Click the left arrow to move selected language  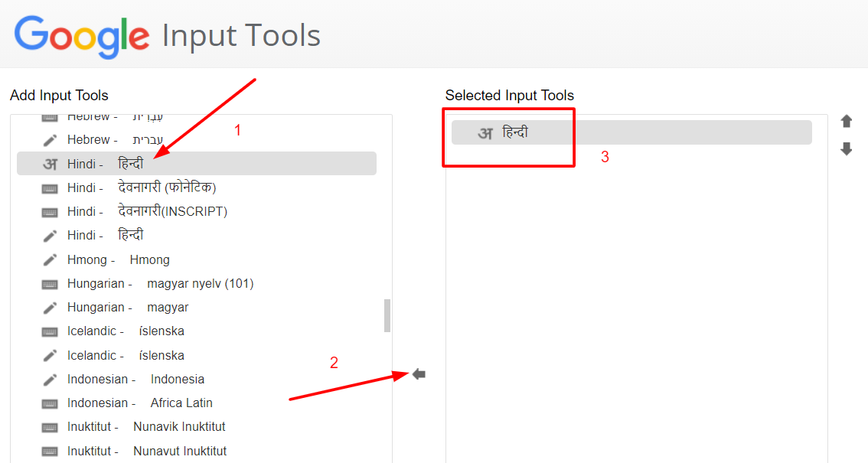coord(417,373)
